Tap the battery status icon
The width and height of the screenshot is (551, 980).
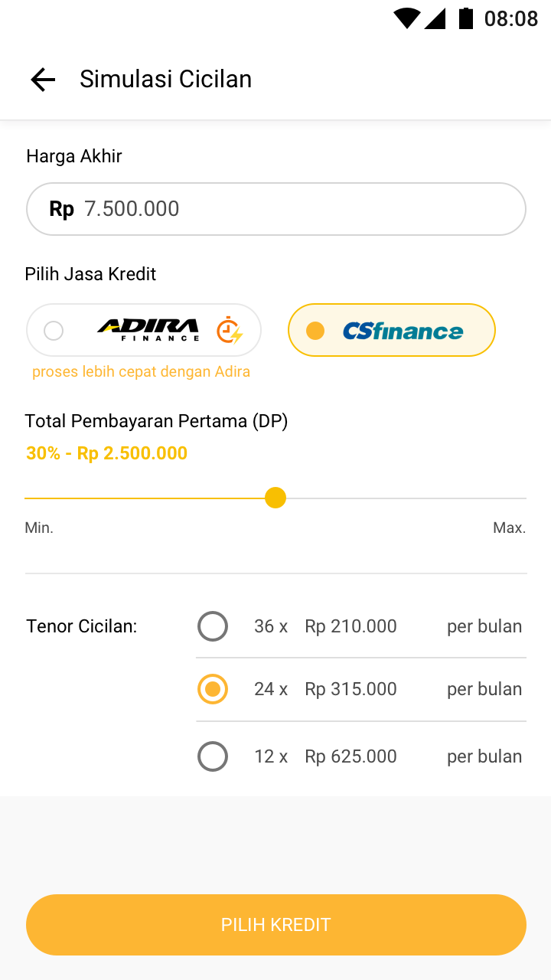(x=465, y=18)
